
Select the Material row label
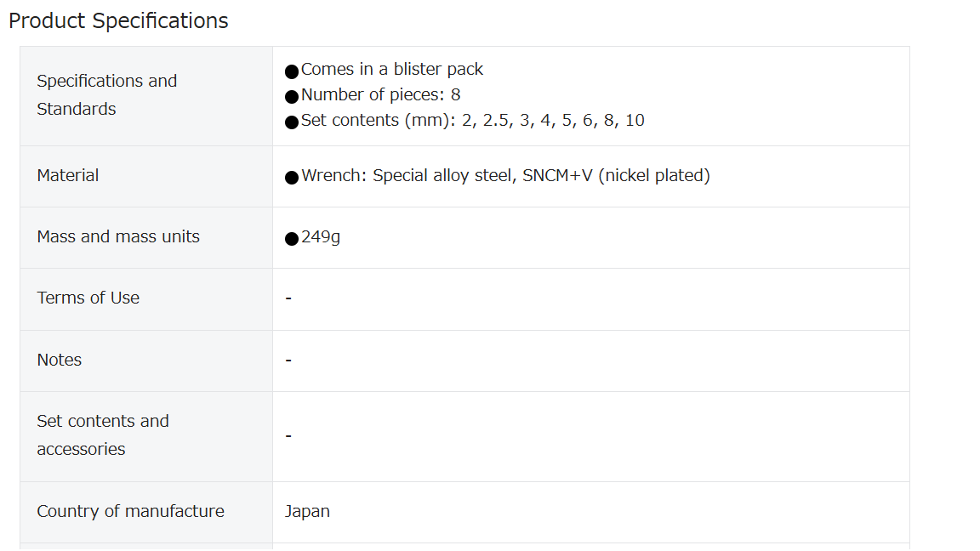(67, 175)
